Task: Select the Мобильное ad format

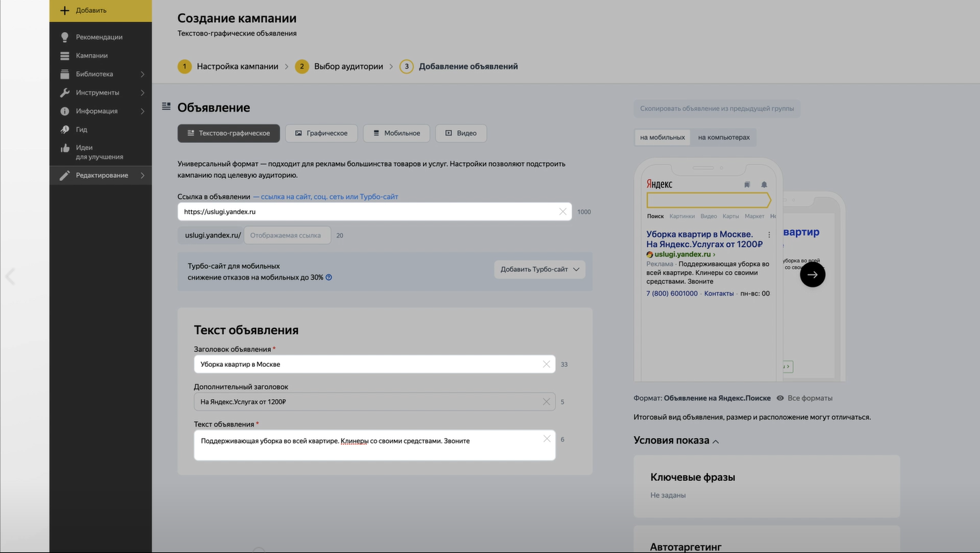Action: [x=397, y=133]
